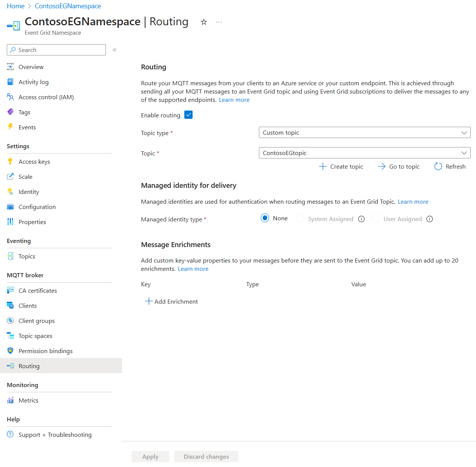Viewport: 476px width, 467px height.
Task: Type in the sidebar Search field
Action: (x=56, y=49)
